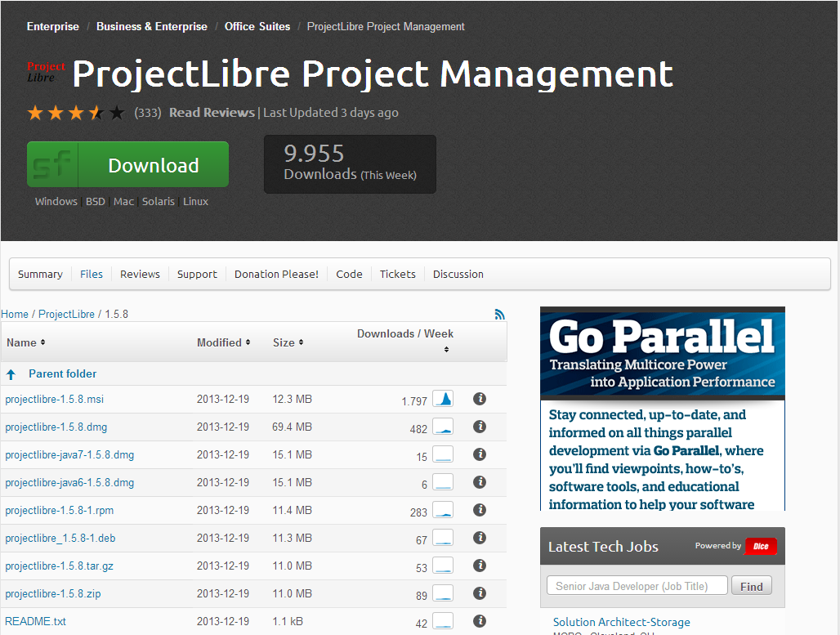Screen dimensions: 840x635
Task: Open info icon for projectlibre-java6-1.5.8.dmg
Action: pyautogui.click(x=480, y=482)
